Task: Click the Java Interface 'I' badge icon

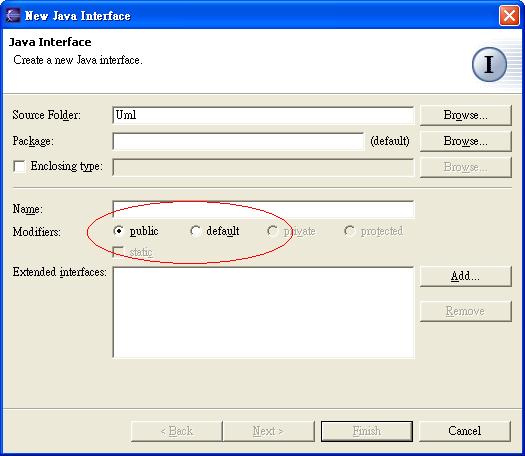Action: click(x=489, y=64)
